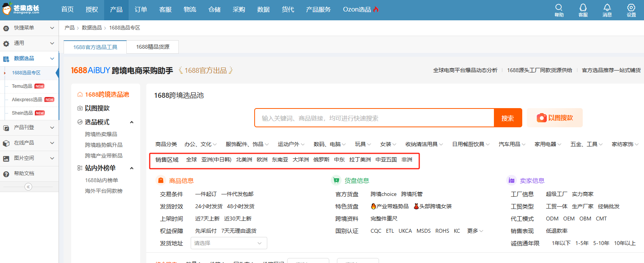The image size is (644, 263).
Task: Select 一件起订 trade condition filter
Action: [206, 194]
